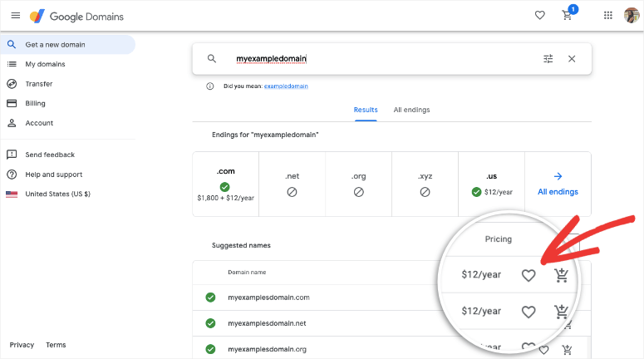
Task: Switch to the All endings tab
Action: [411, 110]
